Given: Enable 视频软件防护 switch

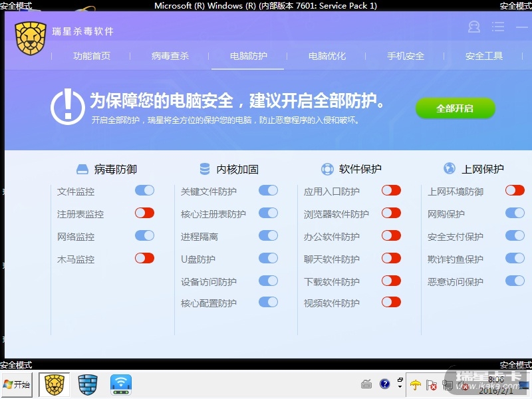Looking at the screenshot, I should 391,303.
